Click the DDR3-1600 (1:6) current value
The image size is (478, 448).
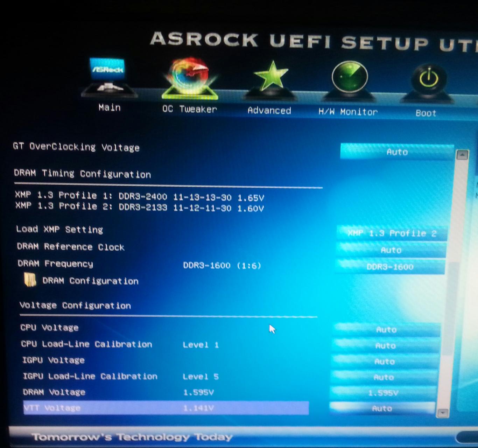pos(222,266)
